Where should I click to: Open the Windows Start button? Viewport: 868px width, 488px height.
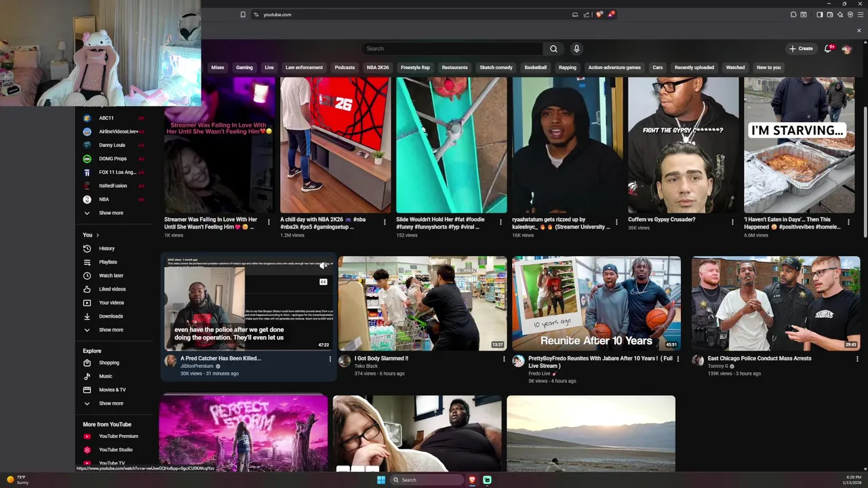tap(381, 480)
